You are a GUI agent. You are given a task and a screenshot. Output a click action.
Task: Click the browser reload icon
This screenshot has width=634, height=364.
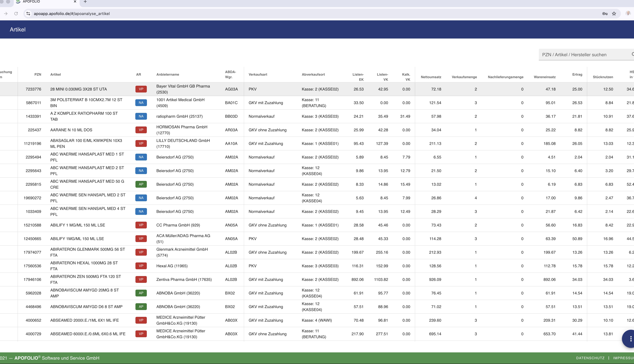tap(16, 13)
